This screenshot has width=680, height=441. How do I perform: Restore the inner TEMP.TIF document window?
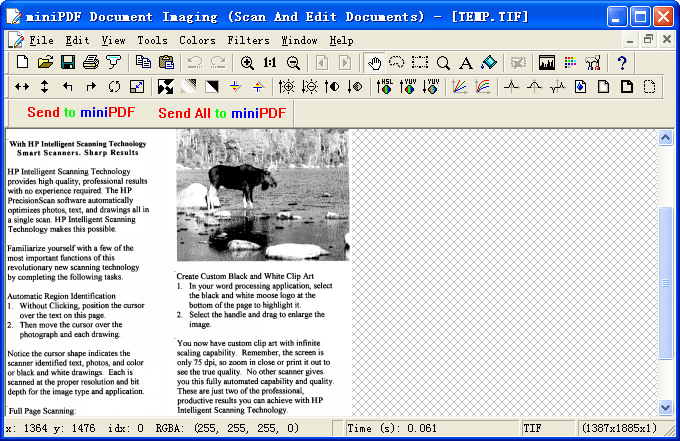648,39
